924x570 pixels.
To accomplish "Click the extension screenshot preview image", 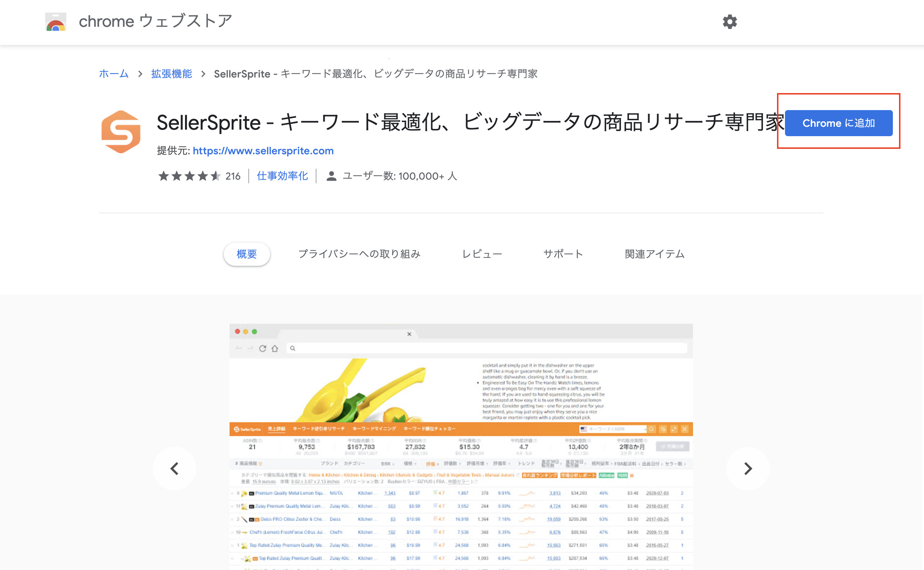I will [461, 447].
